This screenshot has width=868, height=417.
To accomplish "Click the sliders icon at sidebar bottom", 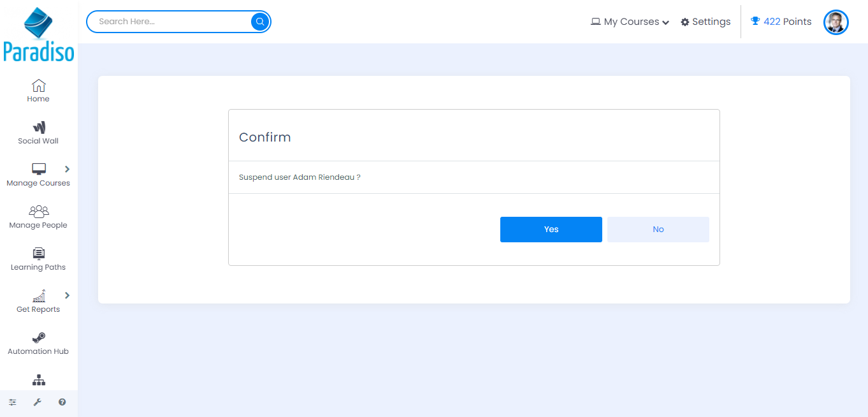I will point(13,402).
